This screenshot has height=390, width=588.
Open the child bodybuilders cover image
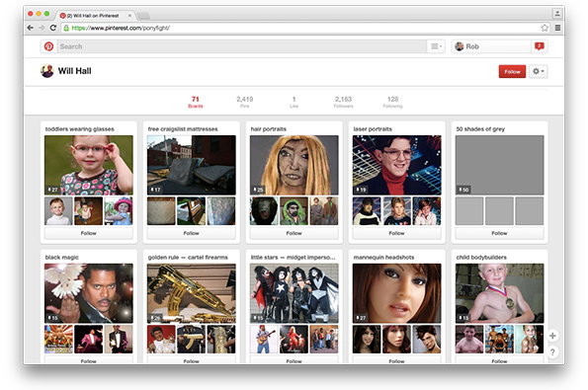point(499,293)
